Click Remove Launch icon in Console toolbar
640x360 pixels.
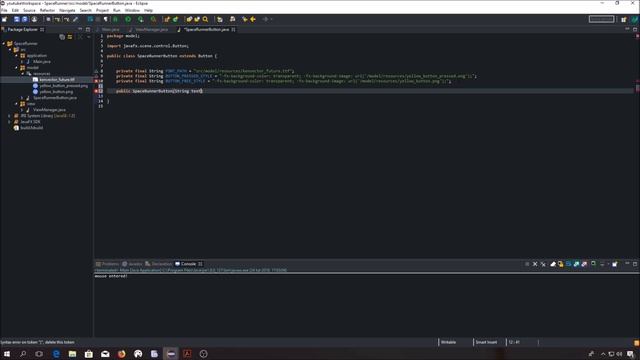click(535, 264)
